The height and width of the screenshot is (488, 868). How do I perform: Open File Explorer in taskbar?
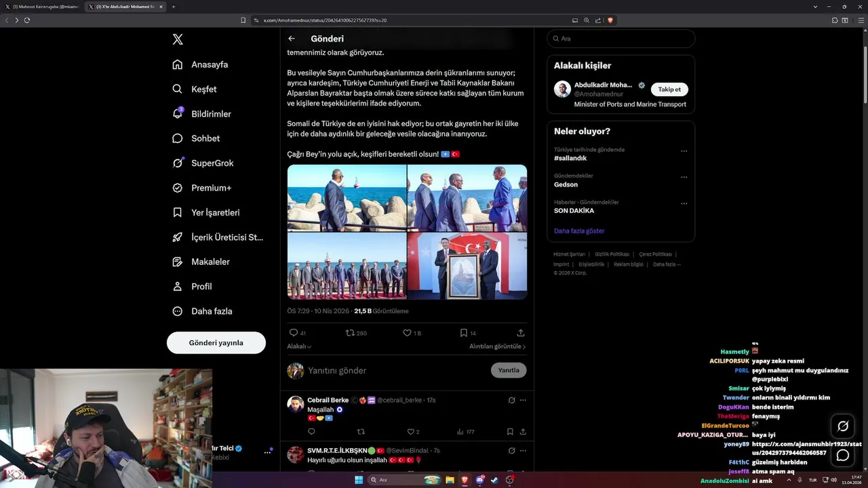coord(449,480)
